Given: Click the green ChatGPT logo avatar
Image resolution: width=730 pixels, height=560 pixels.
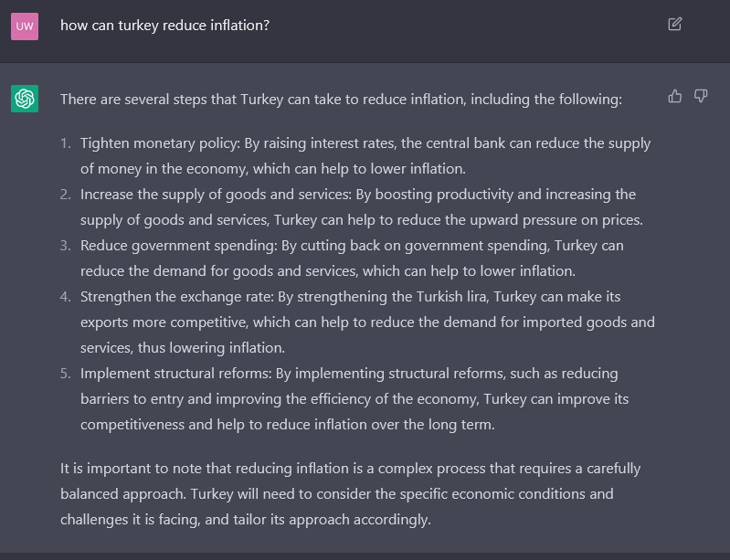Looking at the screenshot, I should click(x=25, y=99).
